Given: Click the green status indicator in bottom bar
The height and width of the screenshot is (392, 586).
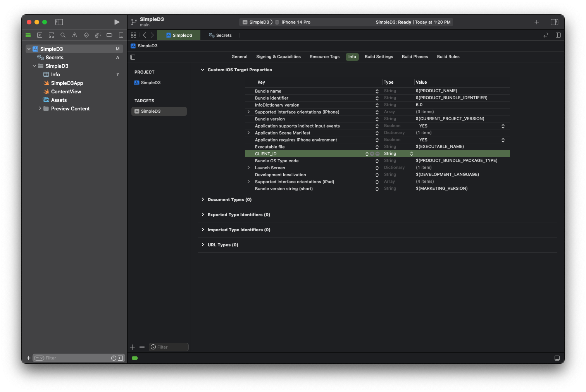Looking at the screenshot, I should (135, 358).
